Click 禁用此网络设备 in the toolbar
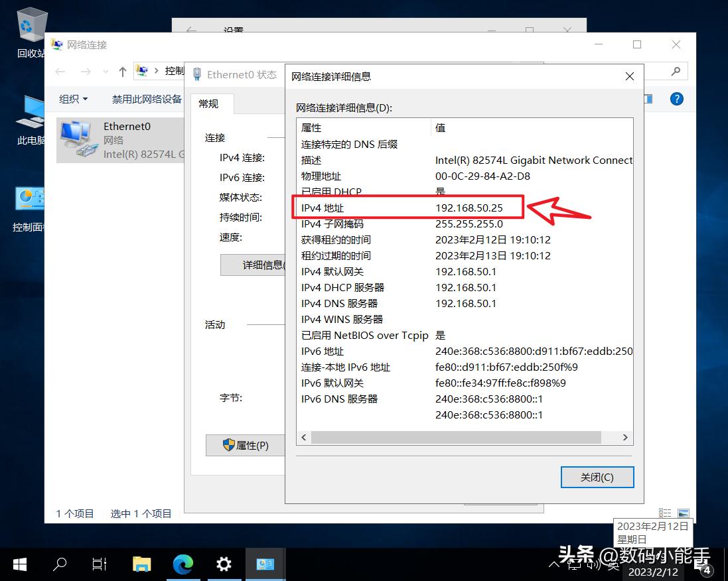Viewport: 728px width, 581px height. tap(139, 98)
